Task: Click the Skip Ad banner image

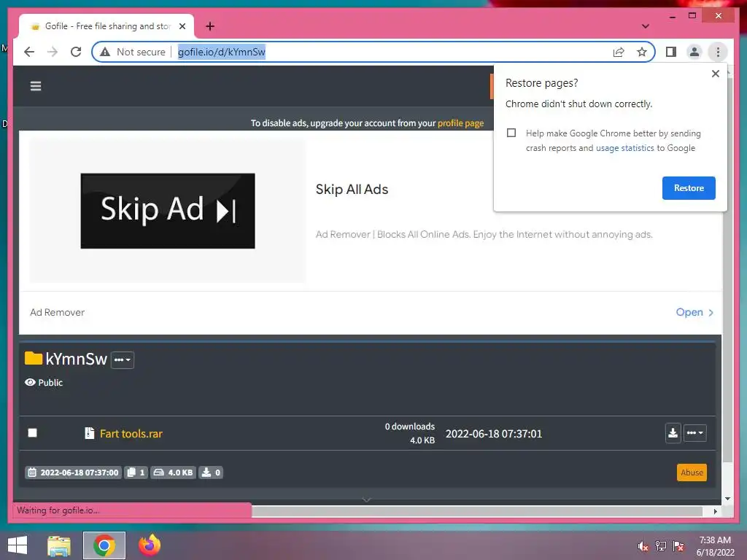Action: coord(168,211)
